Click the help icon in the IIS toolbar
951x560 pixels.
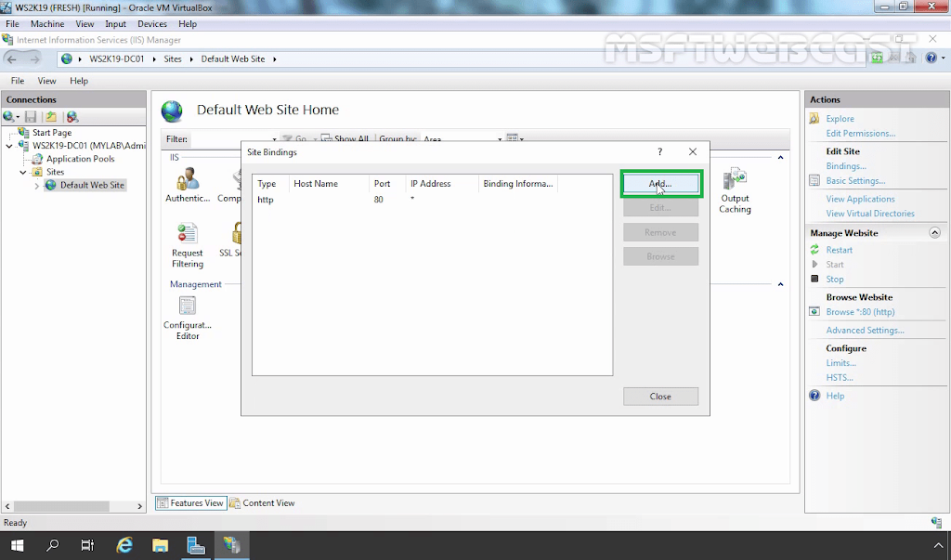tap(931, 59)
